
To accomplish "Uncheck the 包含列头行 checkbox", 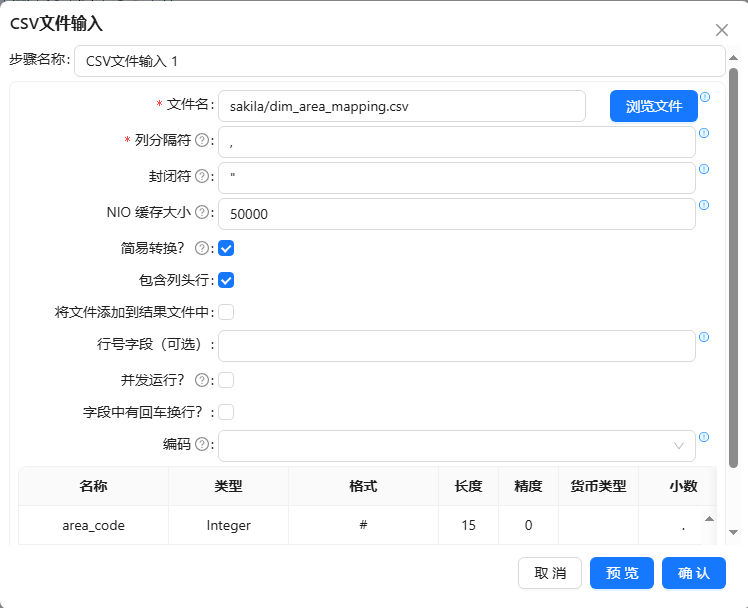I will 226,280.
